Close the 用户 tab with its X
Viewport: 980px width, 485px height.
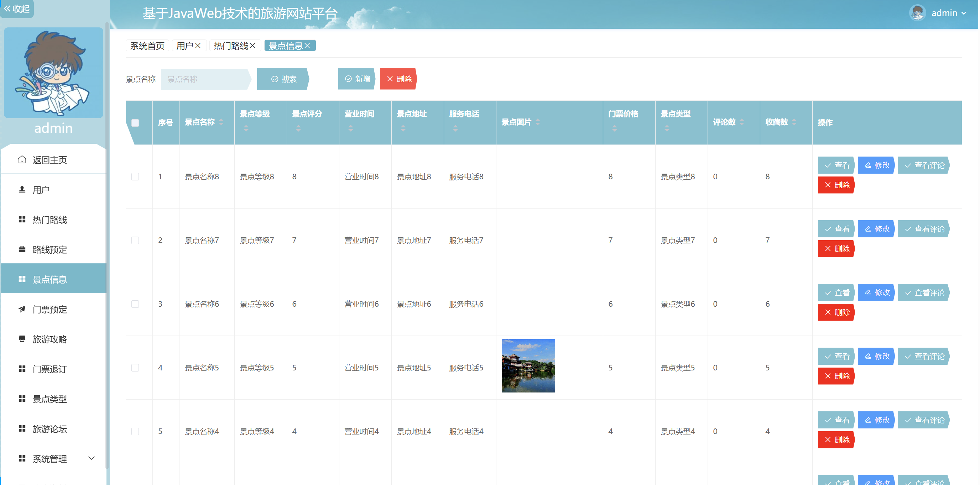pos(198,46)
